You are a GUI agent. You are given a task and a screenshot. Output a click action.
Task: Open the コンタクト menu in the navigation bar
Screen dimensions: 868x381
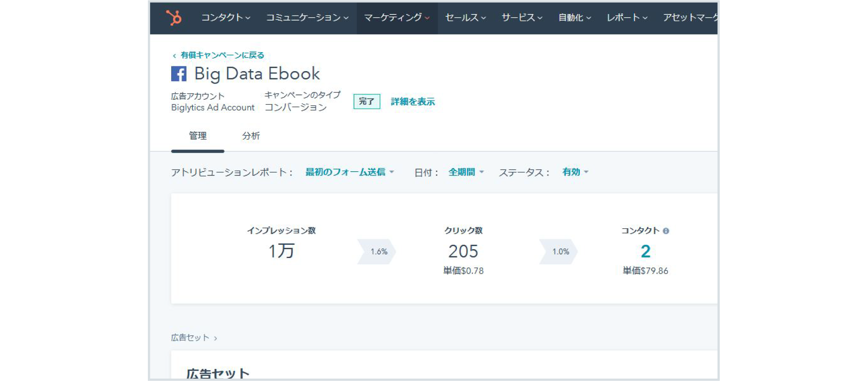pyautogui.click(x=225, y=18)
